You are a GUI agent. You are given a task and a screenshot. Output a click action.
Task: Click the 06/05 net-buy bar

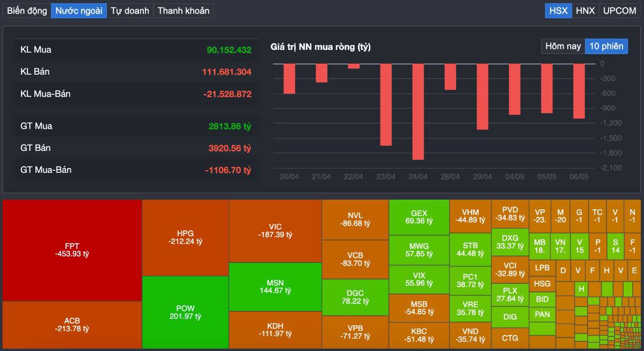[x=579, y=91]
